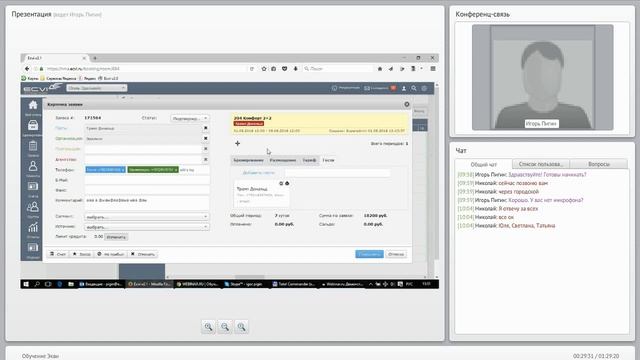Switch to Skype in the taskbar
The width and height of the screenshot is (640, 360).
(x=244, y=284)
